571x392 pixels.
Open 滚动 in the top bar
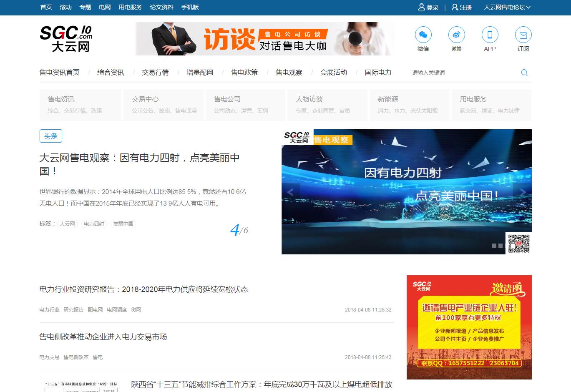65,7
